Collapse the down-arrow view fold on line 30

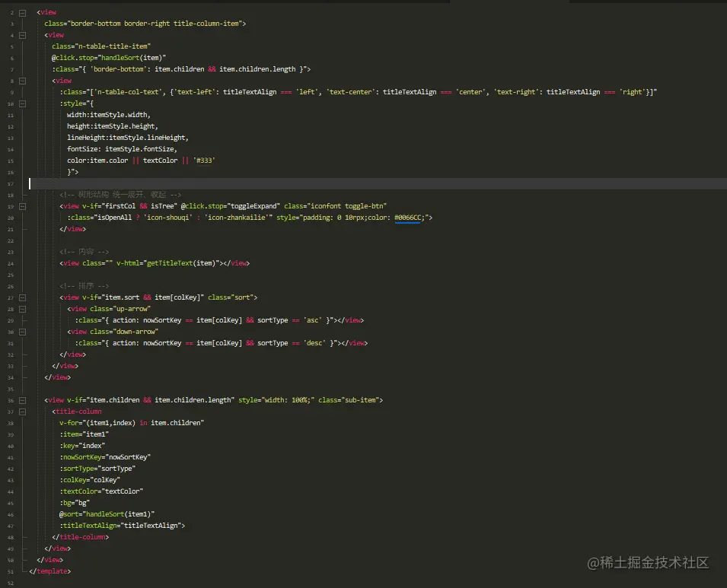click(22, 332)
